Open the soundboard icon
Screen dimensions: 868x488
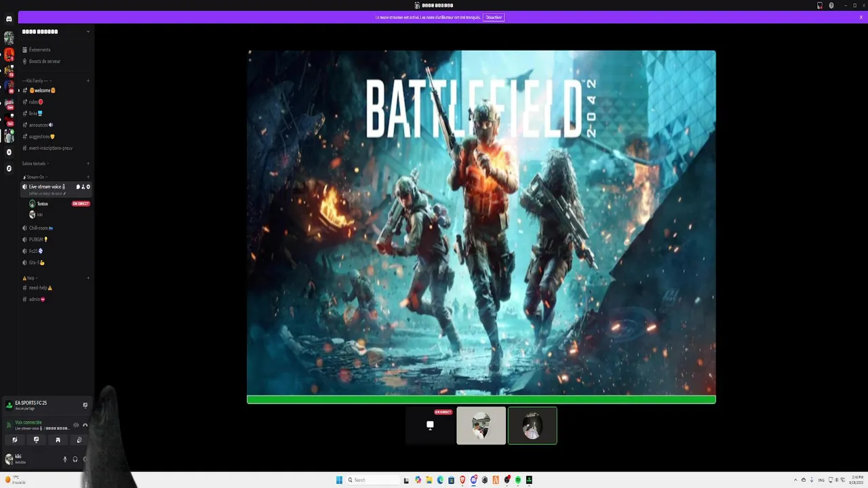(79, 440)
